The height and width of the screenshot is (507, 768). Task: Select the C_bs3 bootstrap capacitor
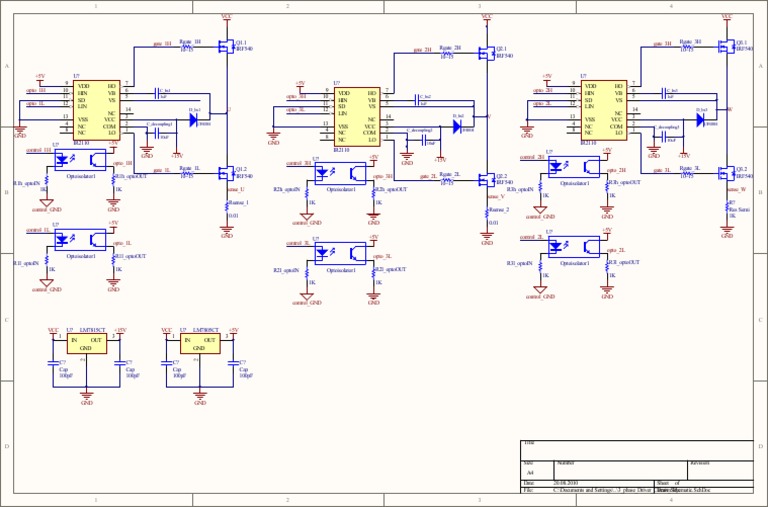point(664,93)
